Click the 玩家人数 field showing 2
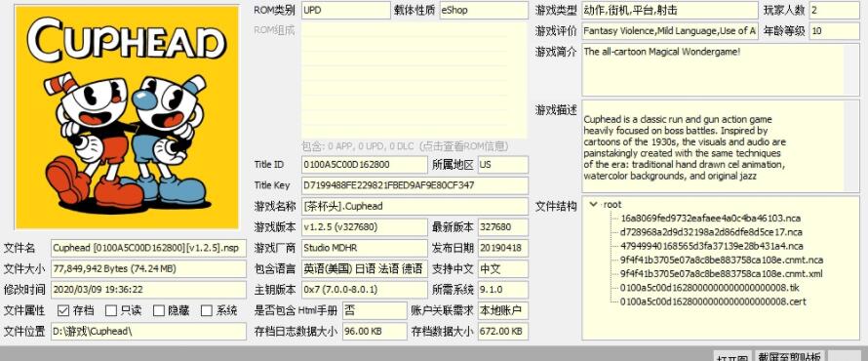The image size is (868, 361). (x=834, y=10)
